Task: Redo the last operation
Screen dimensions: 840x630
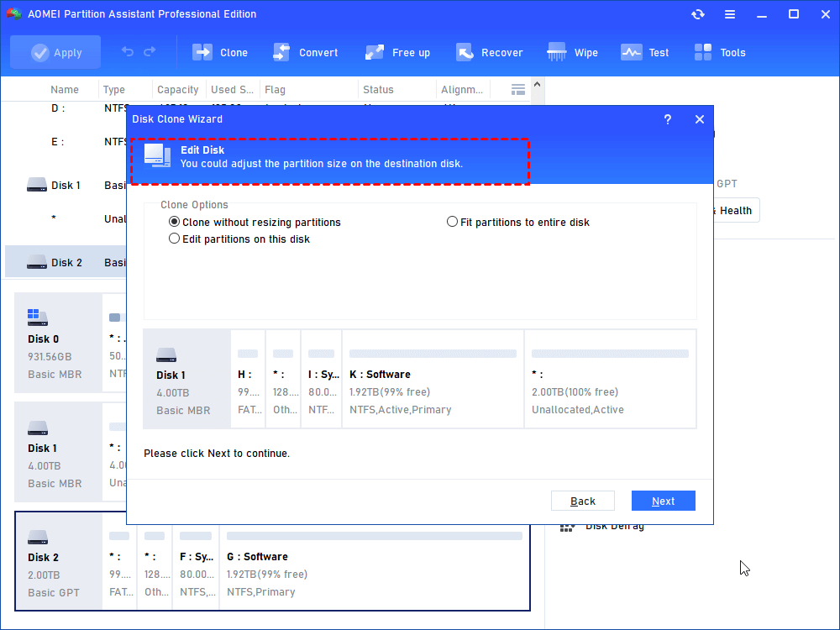Action: [x=150, y=51]
